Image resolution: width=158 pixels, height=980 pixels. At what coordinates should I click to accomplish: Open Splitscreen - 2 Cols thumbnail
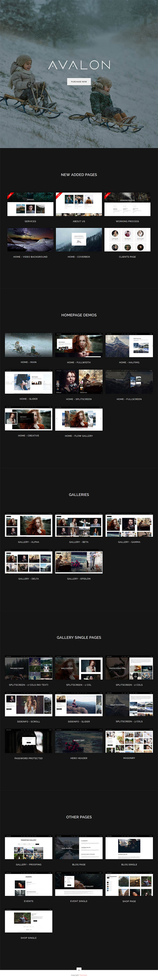coord(129,668)
